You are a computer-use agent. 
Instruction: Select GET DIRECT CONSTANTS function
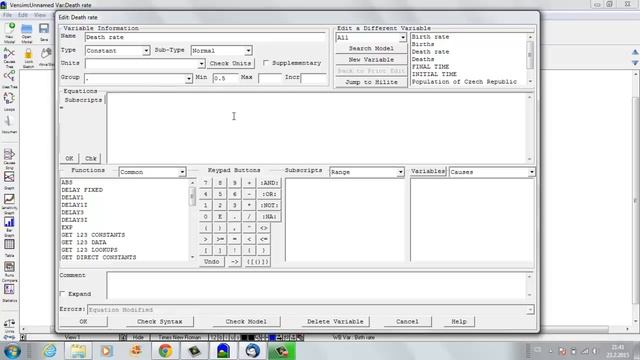(99, 258)
